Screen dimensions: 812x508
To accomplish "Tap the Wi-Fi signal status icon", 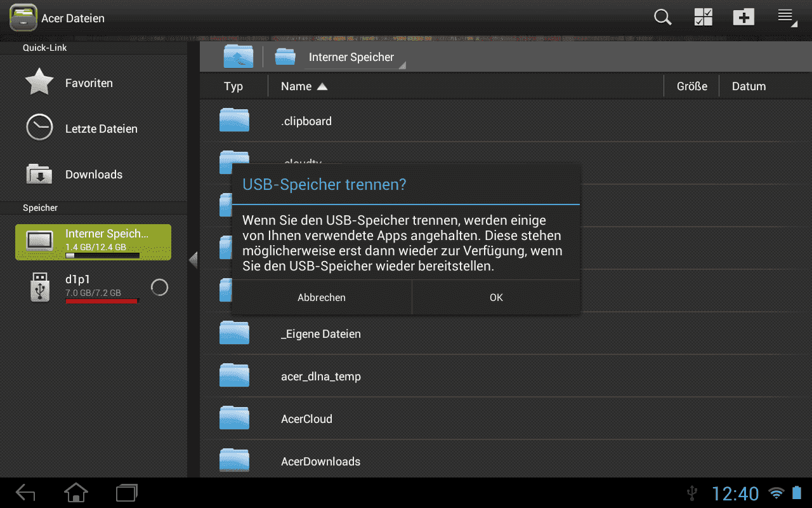I will pyautogui.click(x=776, y=493).
